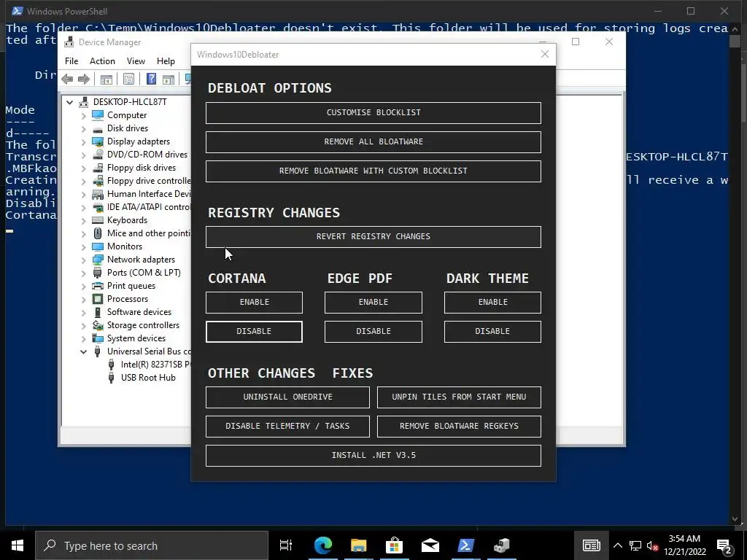
Task: Switch to PowerShell via taskbar icon
Action: (465, 545)
